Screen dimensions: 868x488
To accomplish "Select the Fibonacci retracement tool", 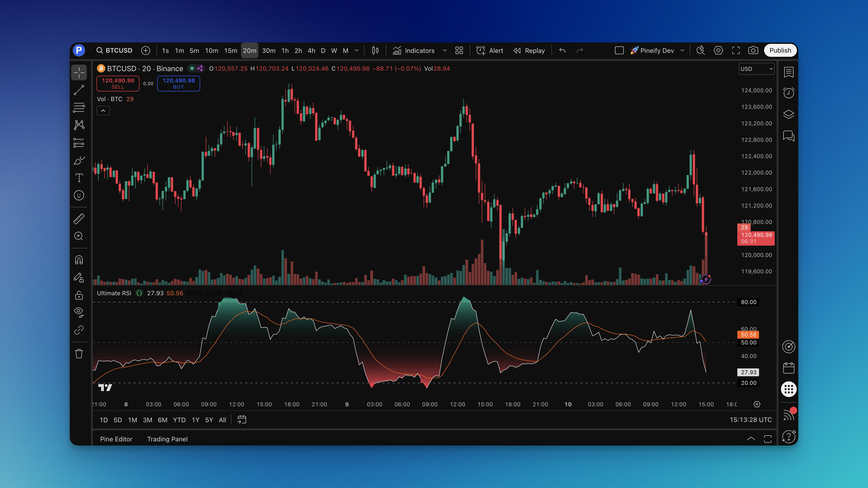I will click(79, 108).
